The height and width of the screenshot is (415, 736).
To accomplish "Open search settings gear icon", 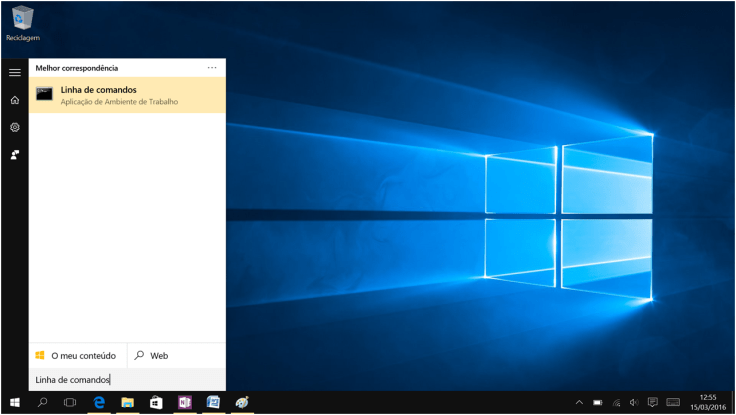I will coord(15,127).
